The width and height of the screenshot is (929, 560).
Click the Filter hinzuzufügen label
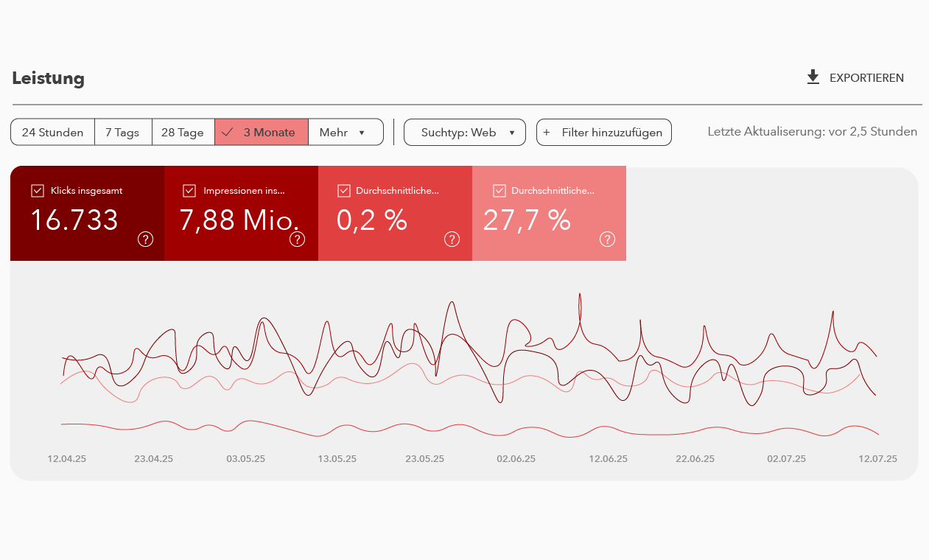[x=611, y=133]
